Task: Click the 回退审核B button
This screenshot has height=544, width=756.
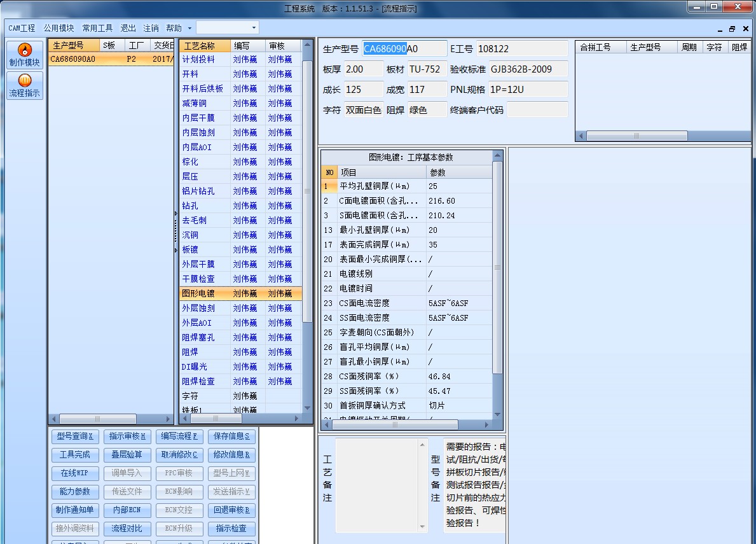Action: (x=231, y=510)
